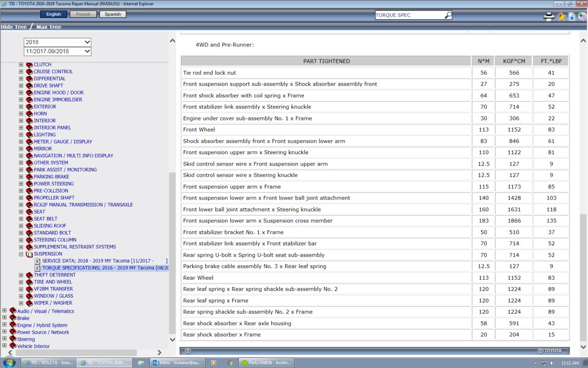Viewport: 588px width, 368px height.
Task: Click the Steering section book icon
Action: (13, 339)
